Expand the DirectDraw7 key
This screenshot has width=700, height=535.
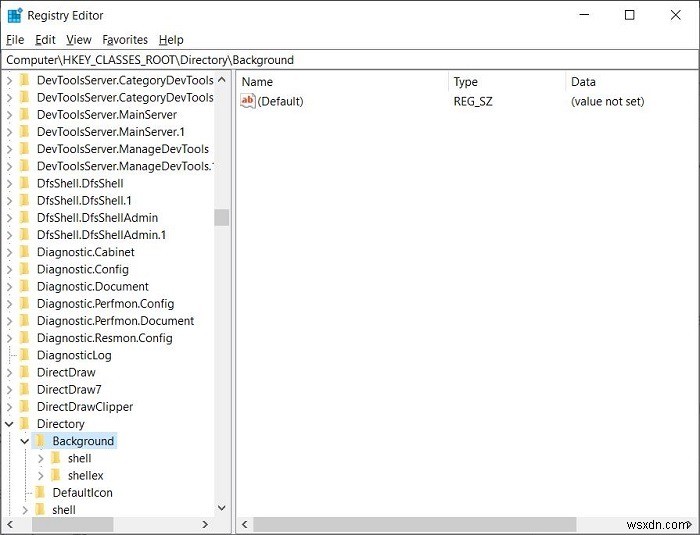point(9,389)
